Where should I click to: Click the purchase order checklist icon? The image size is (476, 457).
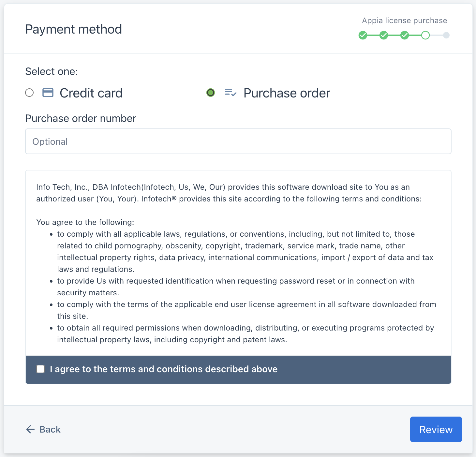pos(231,93)
